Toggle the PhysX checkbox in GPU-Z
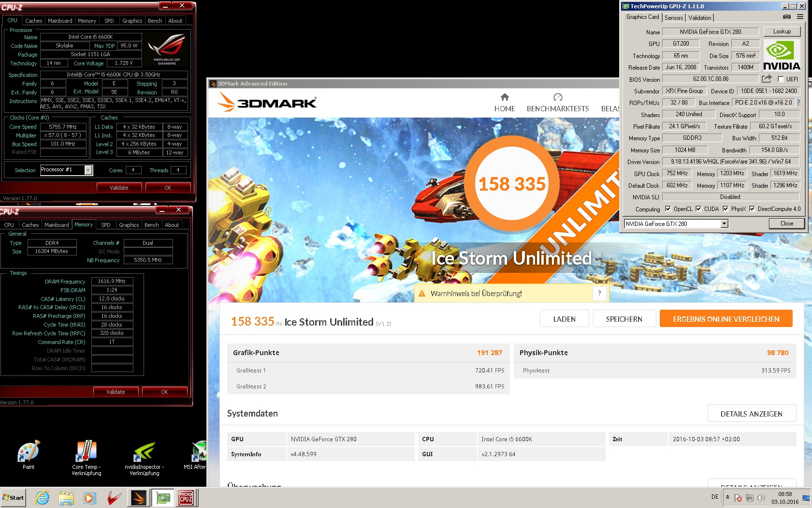 coord(725,209)
